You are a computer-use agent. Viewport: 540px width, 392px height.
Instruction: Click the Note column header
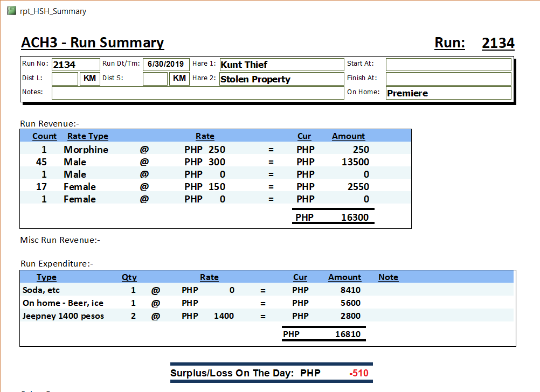388,277
